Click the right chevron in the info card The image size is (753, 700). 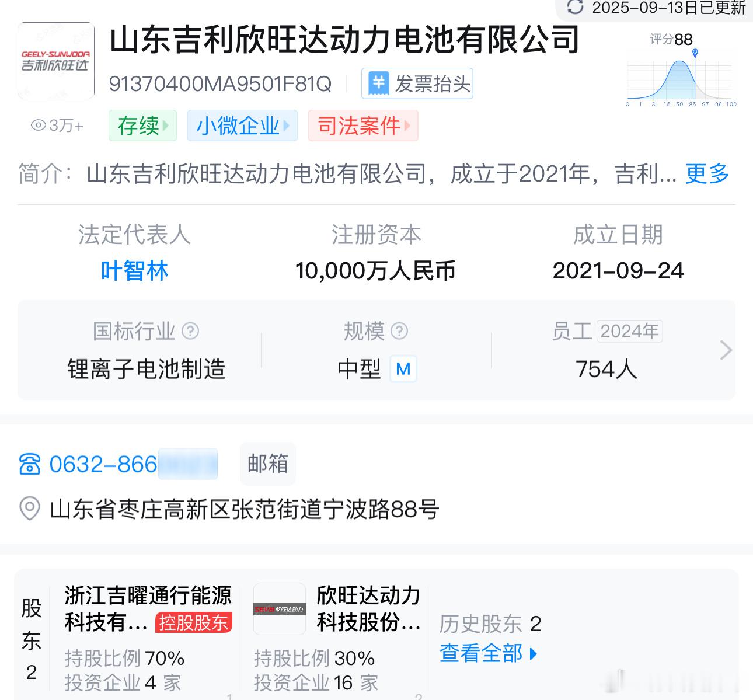[x=726, y=350]
